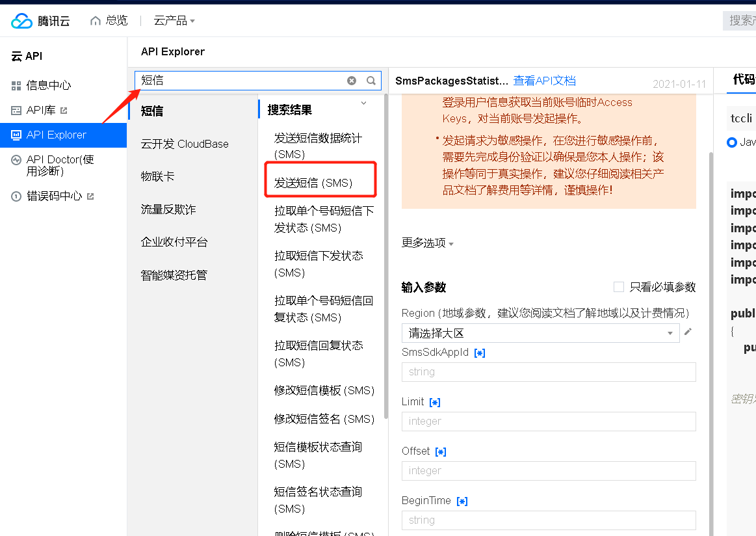The width and height of the screenshot is (756, 536).
Task: Expand the 更多选项 options
Action: pyautogui.click(x=421, y=243)
